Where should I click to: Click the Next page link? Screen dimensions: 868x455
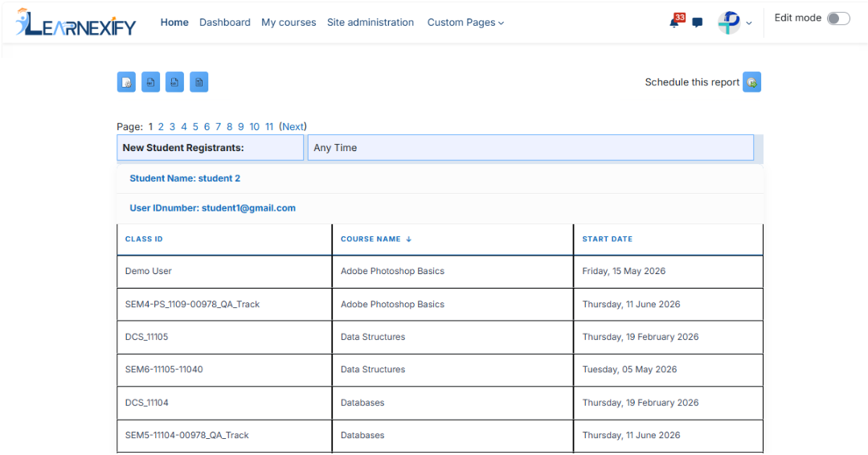point(293,127)
